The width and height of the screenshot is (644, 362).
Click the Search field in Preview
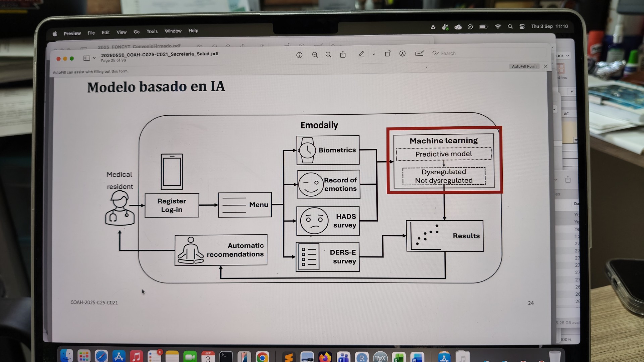(x=490, y=53)
